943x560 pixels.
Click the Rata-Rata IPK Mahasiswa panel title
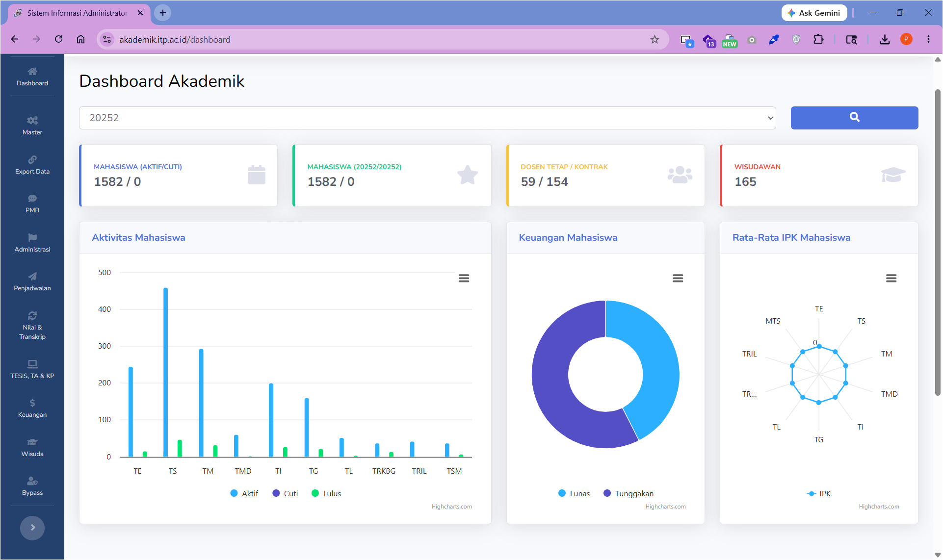[791, 237]
